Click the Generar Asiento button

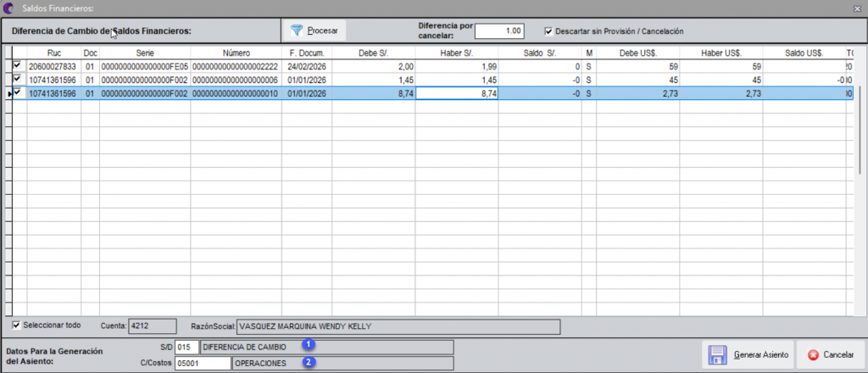(x=748, y=354)
